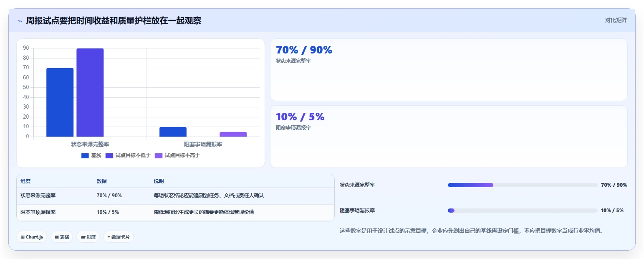Click the 10% / 5% data card value
This screenshot has height=259, width=644.
pyautogui.click(x=300, y=117)
